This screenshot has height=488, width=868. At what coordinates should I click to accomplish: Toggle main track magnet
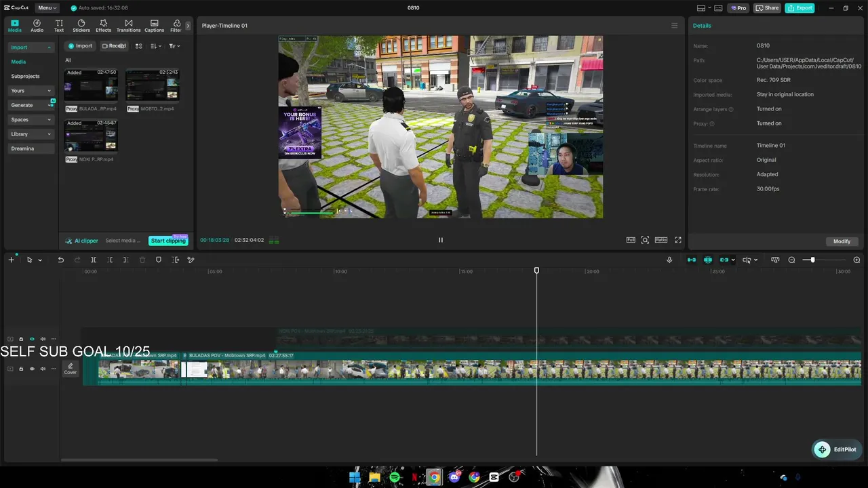(x=692, y=260)
